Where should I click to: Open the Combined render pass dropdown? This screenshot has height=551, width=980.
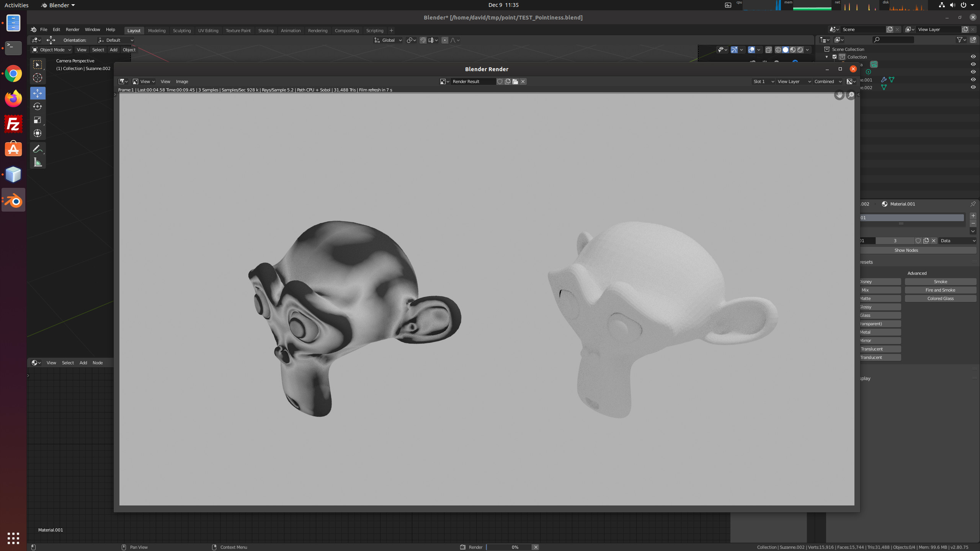(827, 82)
